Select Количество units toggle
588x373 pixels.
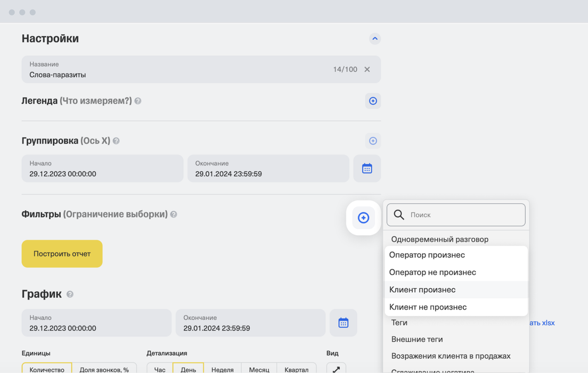47,369
